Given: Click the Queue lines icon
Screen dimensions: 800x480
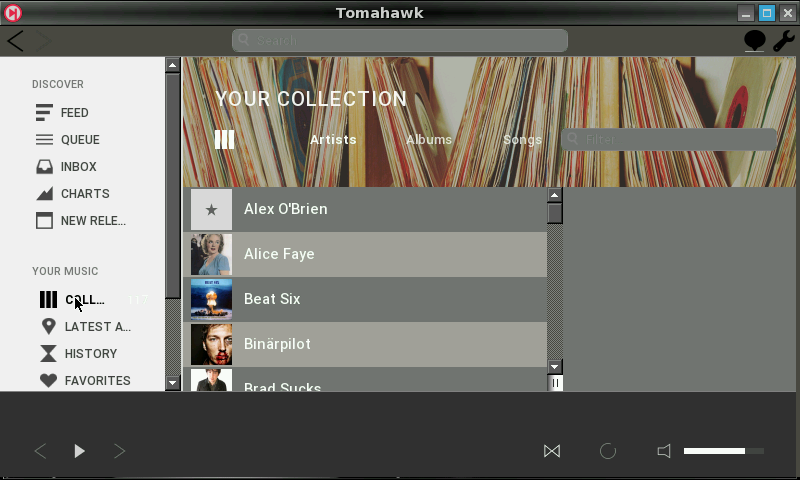Looking at the screenshot, I should click(44, 140).
